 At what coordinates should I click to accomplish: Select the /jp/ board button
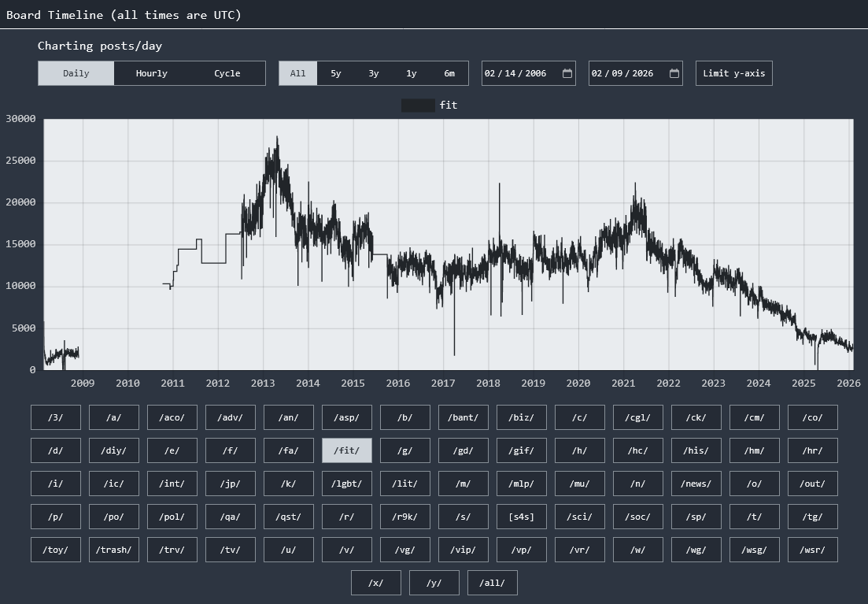click(x=231, y=484)
